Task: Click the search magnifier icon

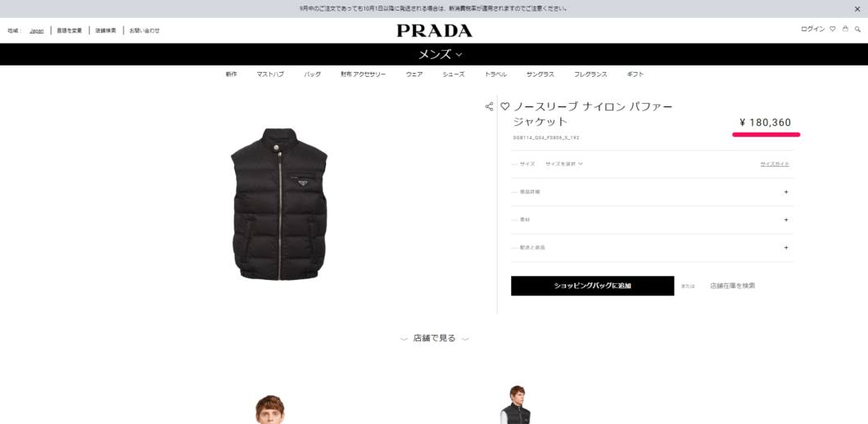Action: pos(857,29)
